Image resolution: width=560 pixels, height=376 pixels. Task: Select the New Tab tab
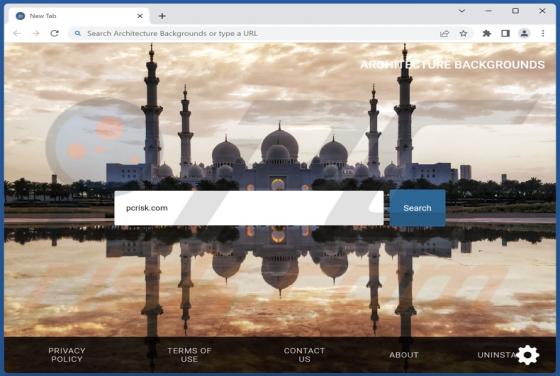tap(78, 16)
